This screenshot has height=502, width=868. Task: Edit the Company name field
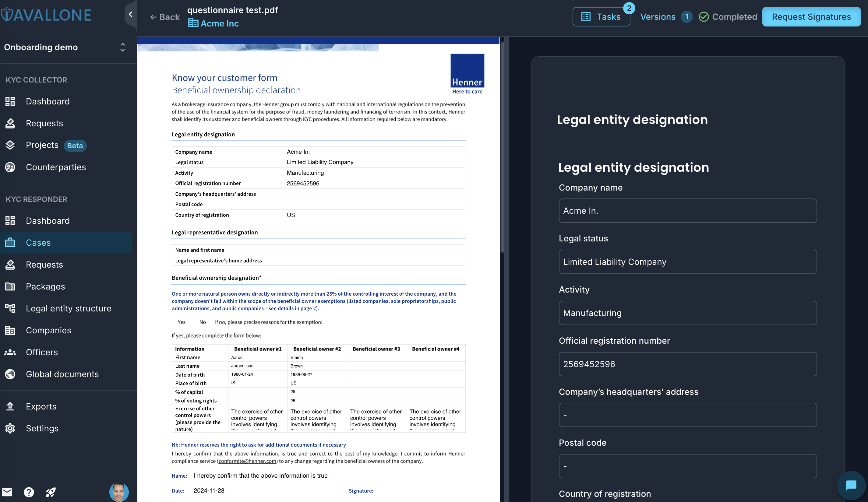687,211
